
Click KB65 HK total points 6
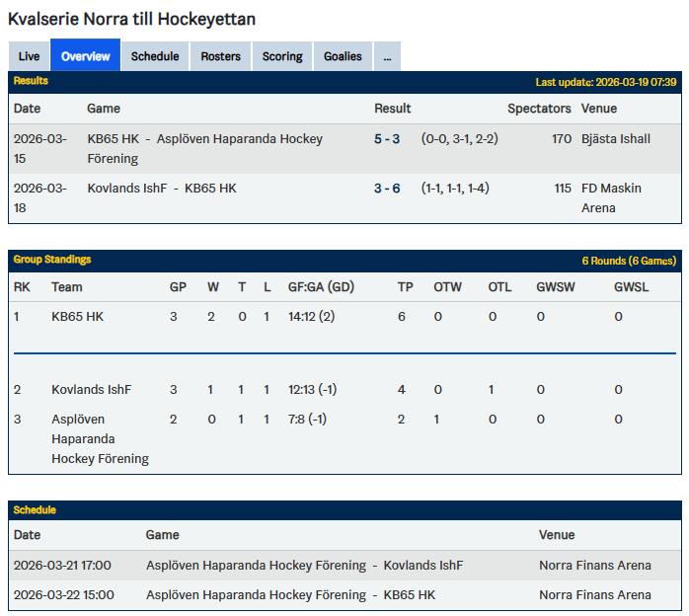coord(401,317)
